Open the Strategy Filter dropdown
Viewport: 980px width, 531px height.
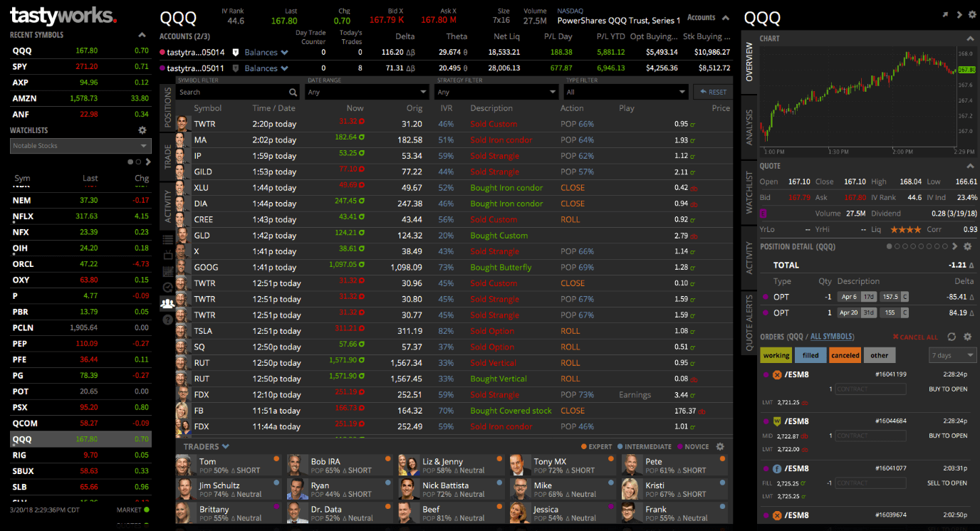497,93
